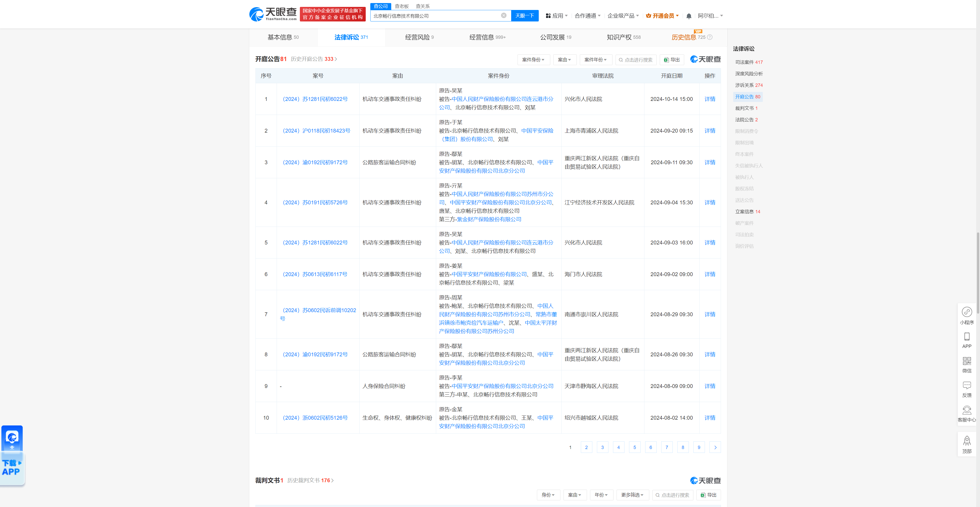Image resolution: width=980 pixels, height=507 pixels.
Task: Click the Tianyancha logo in the header
Action: tap(273, 14)
